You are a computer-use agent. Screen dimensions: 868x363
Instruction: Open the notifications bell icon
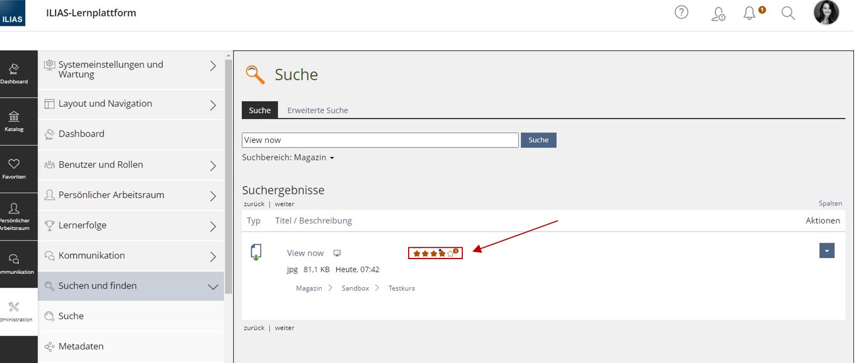(750, 13)
